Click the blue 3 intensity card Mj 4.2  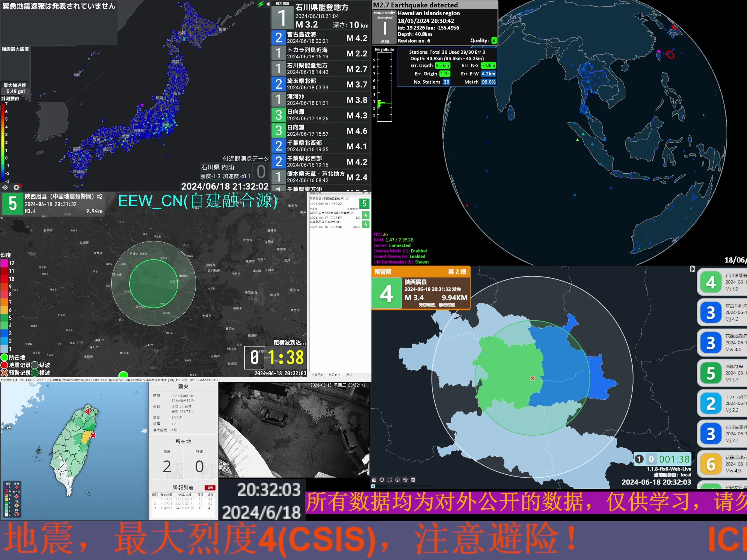click(x=722, y=312)
